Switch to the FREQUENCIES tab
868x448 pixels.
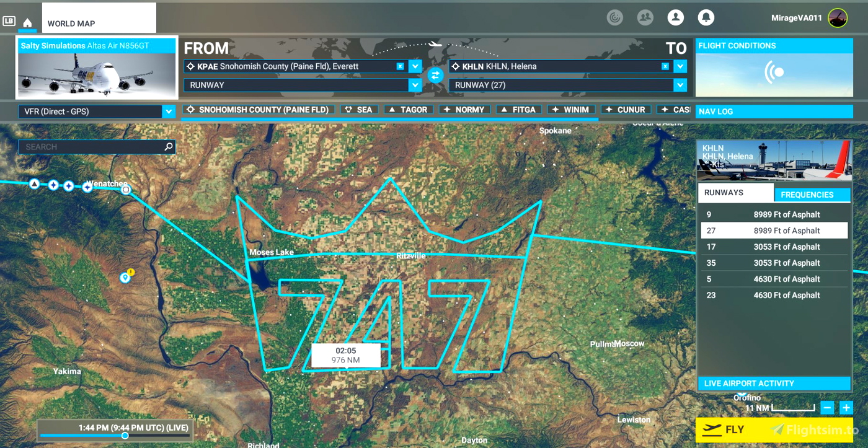click(x=812, y=195)
